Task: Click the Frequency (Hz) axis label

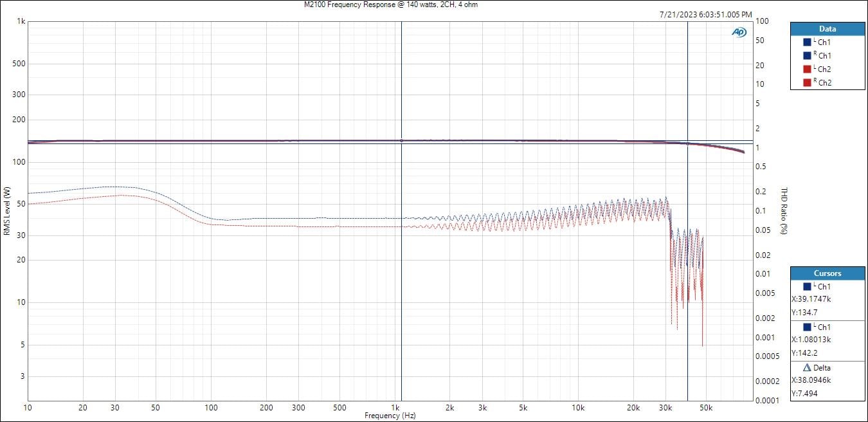Action: pos(390,416)
